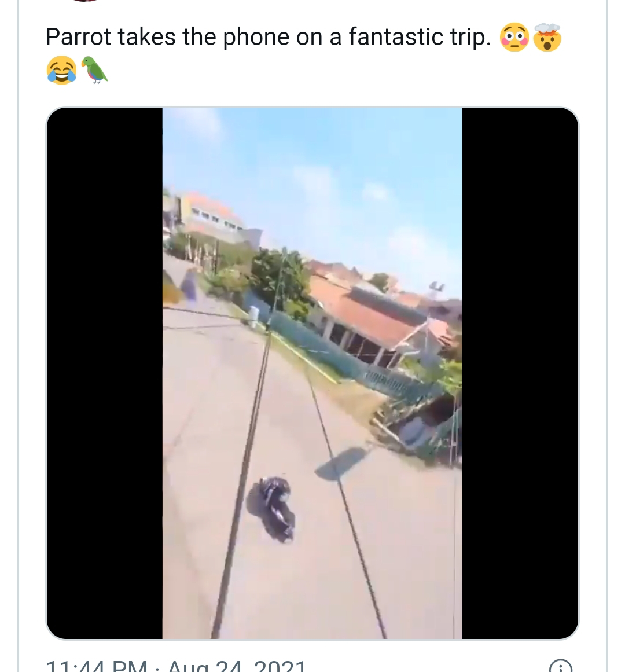The image size is (625, 672).
Task: Click the tree beside the road in video
Action: click(281, 277)
